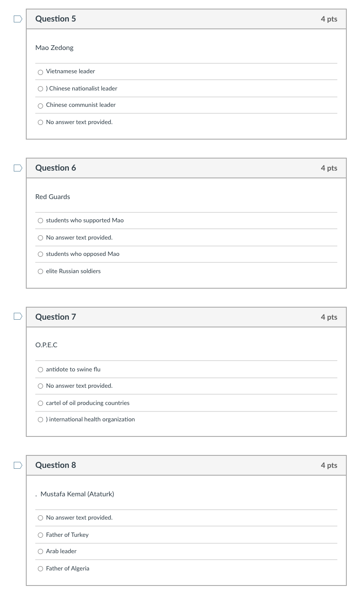
Task: Select "Chinese communist leader" for Mao Zedong
Action: 40,106
